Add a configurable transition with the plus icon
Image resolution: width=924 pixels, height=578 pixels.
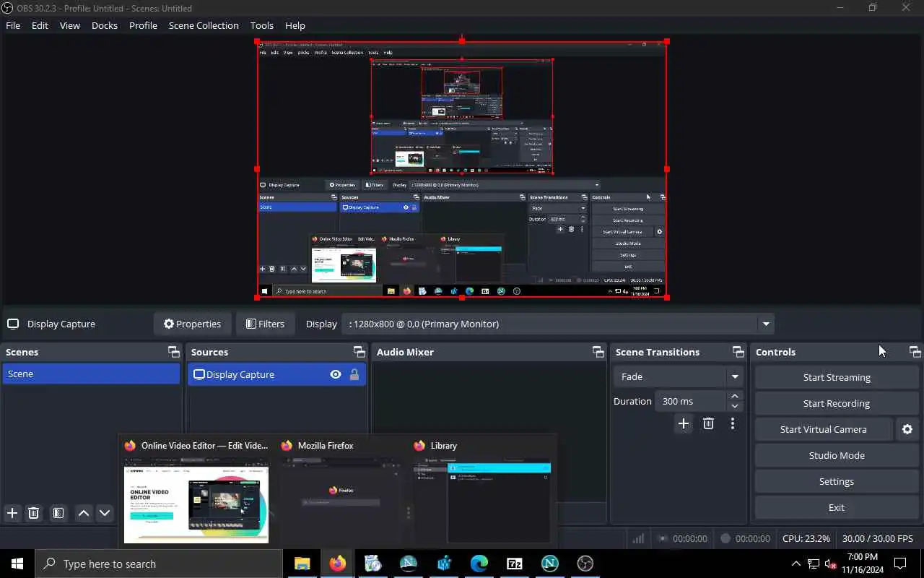pyautogui.click(x=684, y=423)
